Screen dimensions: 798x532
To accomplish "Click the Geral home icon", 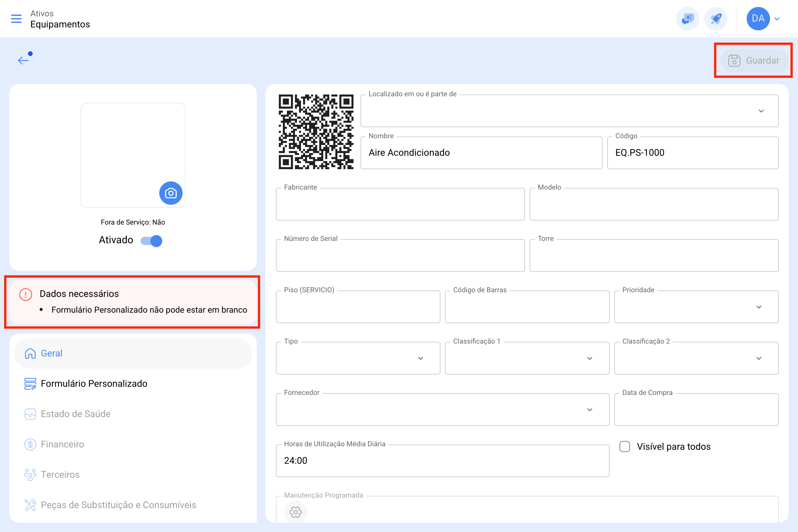I will point(30,353).
